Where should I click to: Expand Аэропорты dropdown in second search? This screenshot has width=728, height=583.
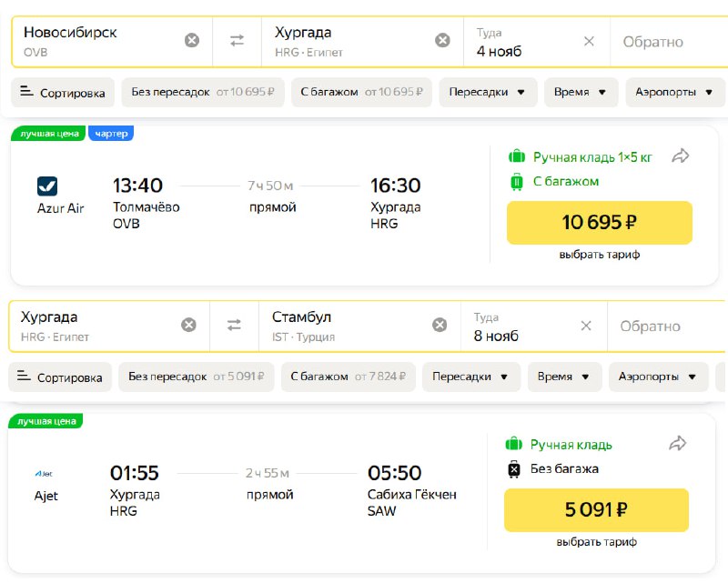tap(658, 377)
